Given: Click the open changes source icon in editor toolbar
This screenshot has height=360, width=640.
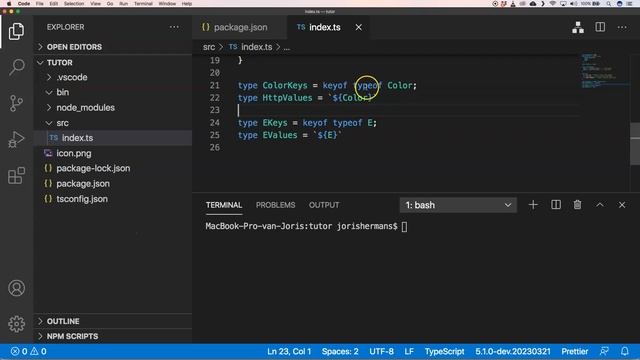Looking at the screenshot, I should [x=578, y=27].
